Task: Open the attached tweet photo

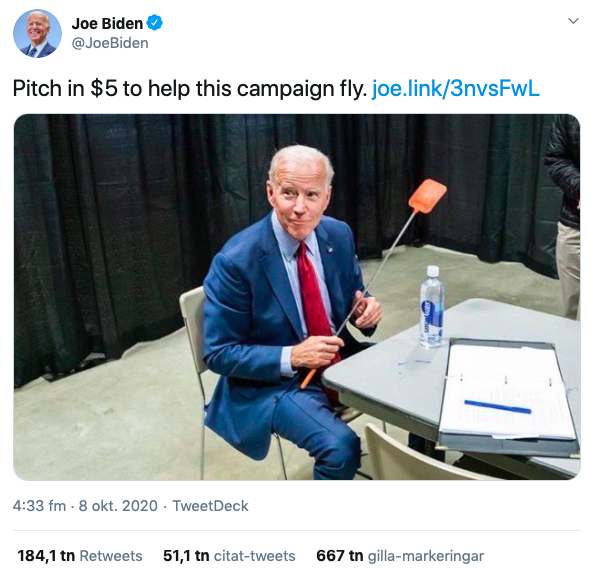Action: point(297,297)
